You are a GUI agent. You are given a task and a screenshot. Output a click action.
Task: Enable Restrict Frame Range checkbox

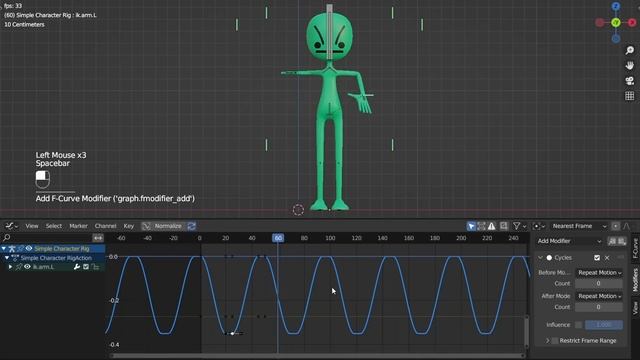(555, 340)
